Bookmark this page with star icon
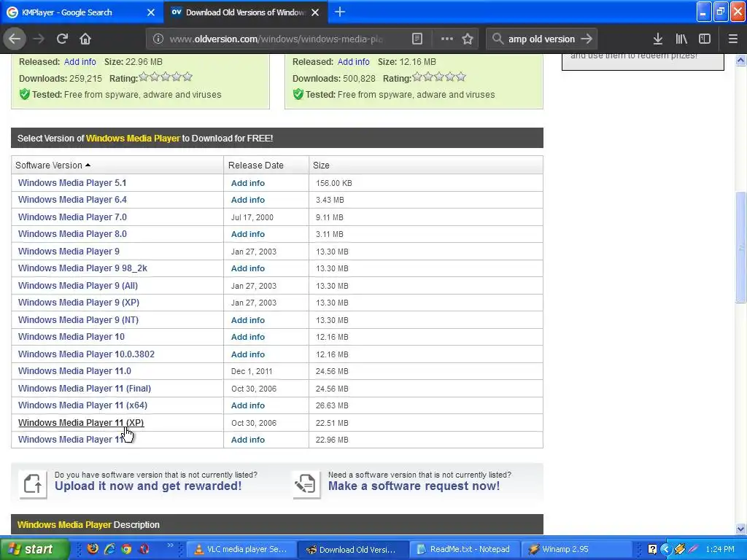The image size is (747, 560). pos(468,39)
